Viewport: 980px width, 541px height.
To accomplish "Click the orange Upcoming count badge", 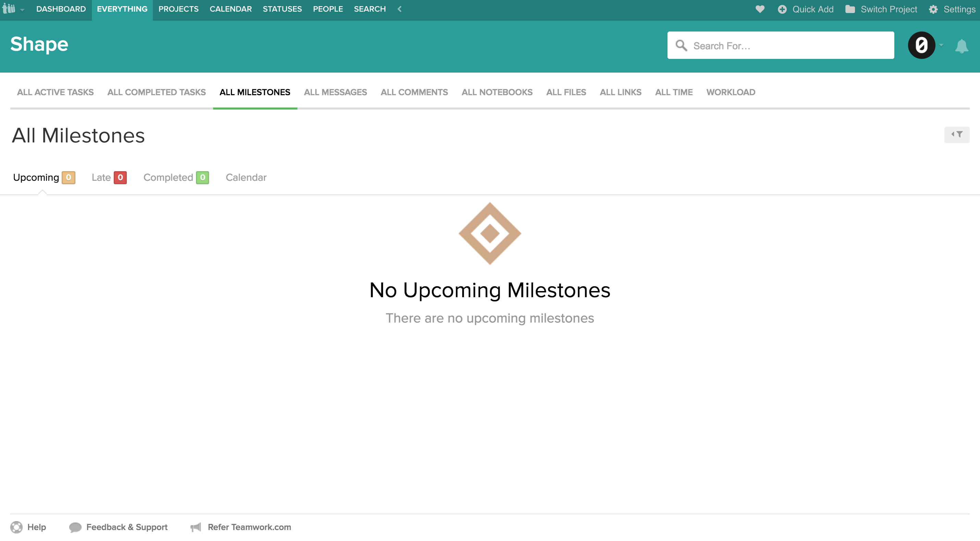I will coord(69,178).
